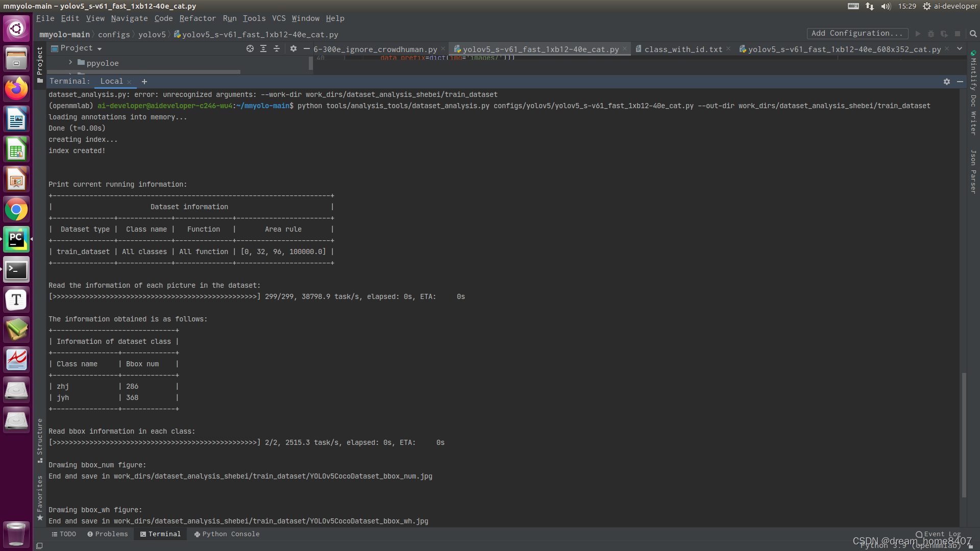Click the terminal vertical scrollbar thumb
980x551 pixels.
tap(964, 435)
